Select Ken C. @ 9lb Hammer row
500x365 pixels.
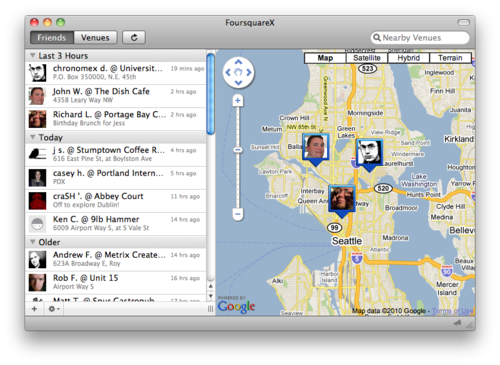(x=116, y=224)
